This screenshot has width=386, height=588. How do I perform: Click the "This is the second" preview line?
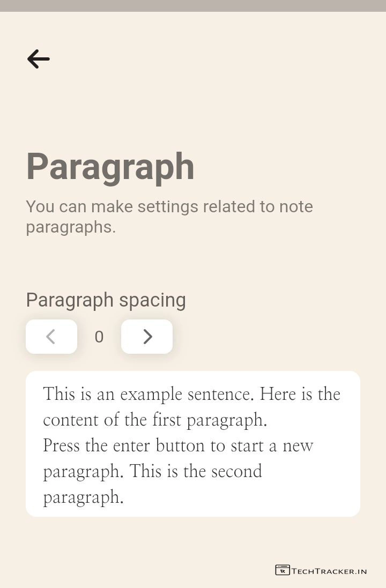tap(152, 471)
